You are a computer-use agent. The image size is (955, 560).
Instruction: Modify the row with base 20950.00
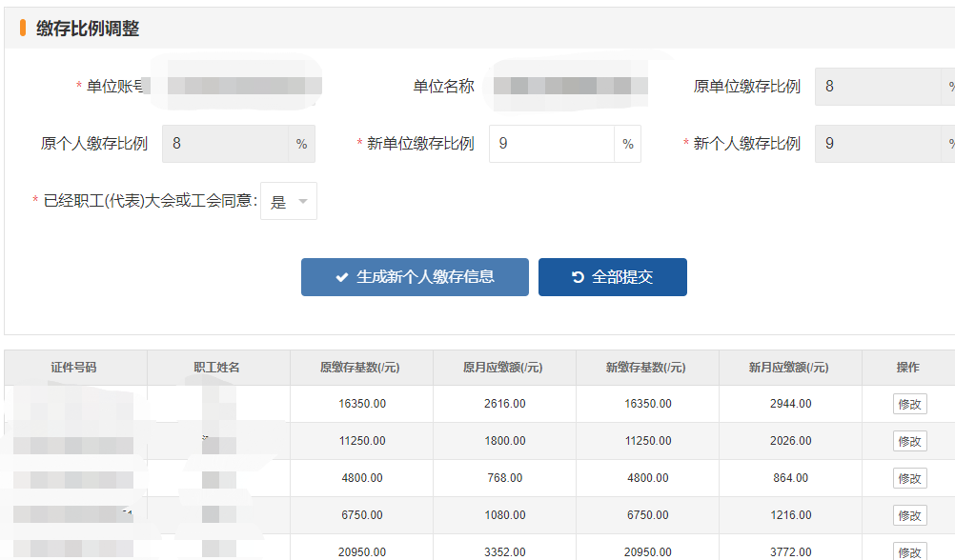[x=909, y=551]
